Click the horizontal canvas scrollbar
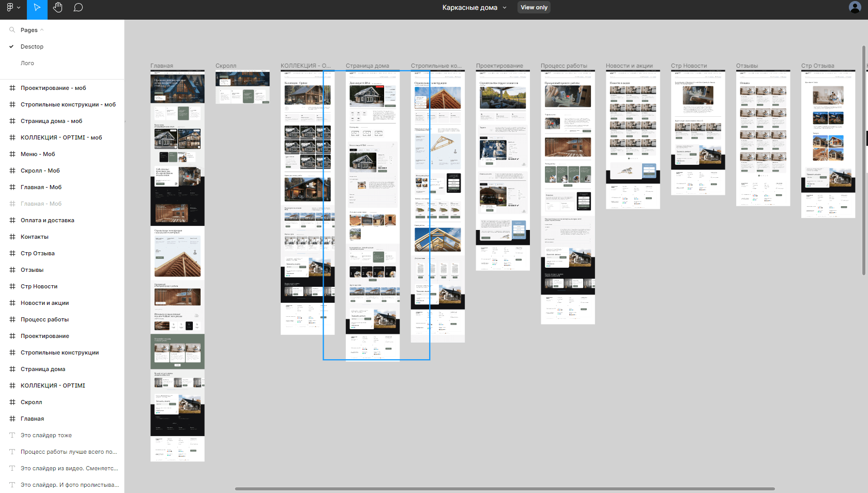The image size is (868, 493). pos(504,488)
